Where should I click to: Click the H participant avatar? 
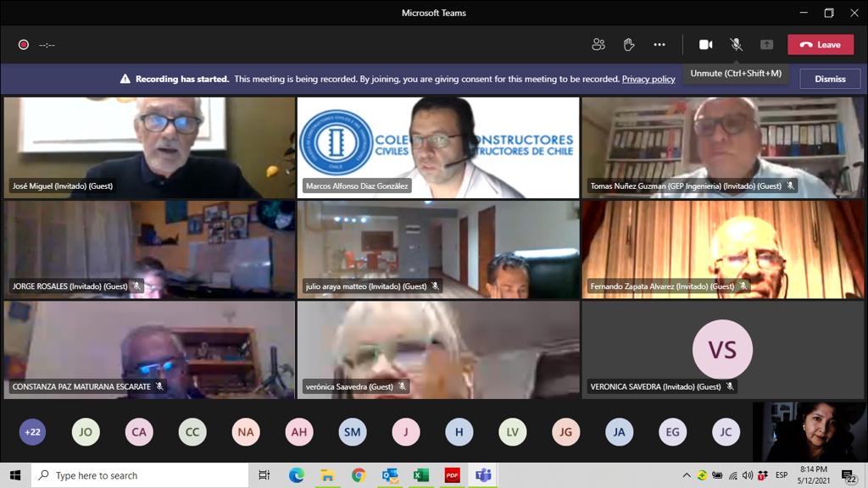tap(459, 432)
